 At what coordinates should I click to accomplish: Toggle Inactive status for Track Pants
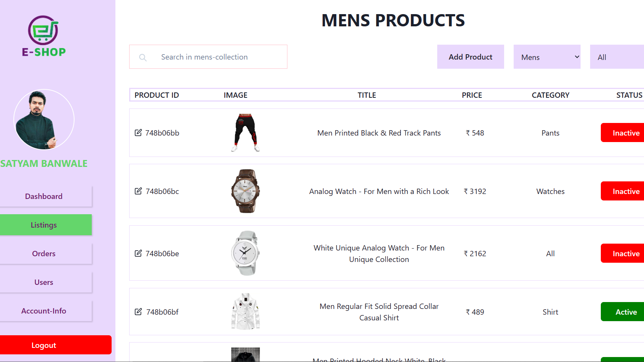click(622, 133)
